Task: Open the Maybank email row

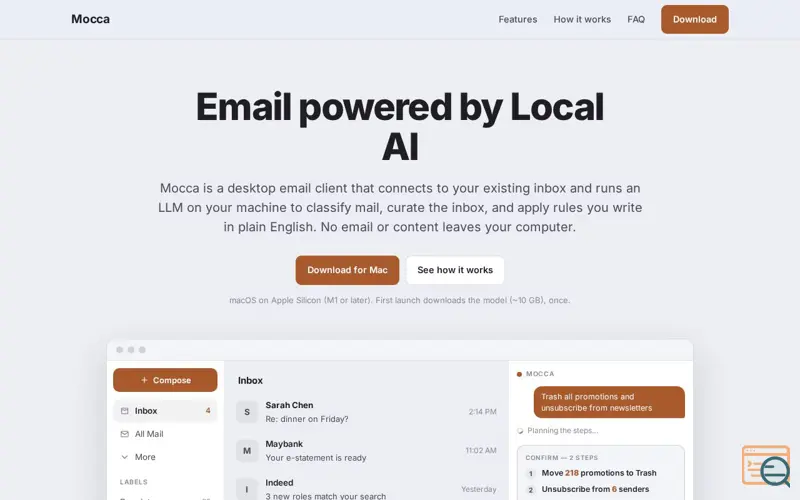Action: pos(366,451)
